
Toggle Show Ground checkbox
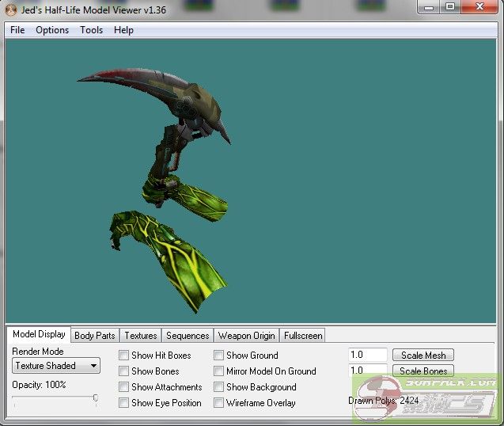[x=219, y=356]
